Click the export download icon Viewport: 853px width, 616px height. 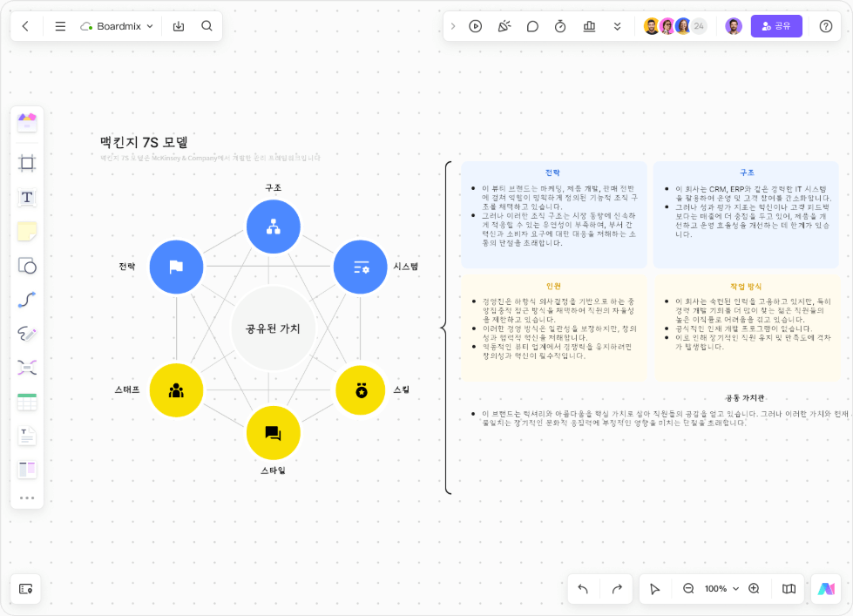(179, 26)
